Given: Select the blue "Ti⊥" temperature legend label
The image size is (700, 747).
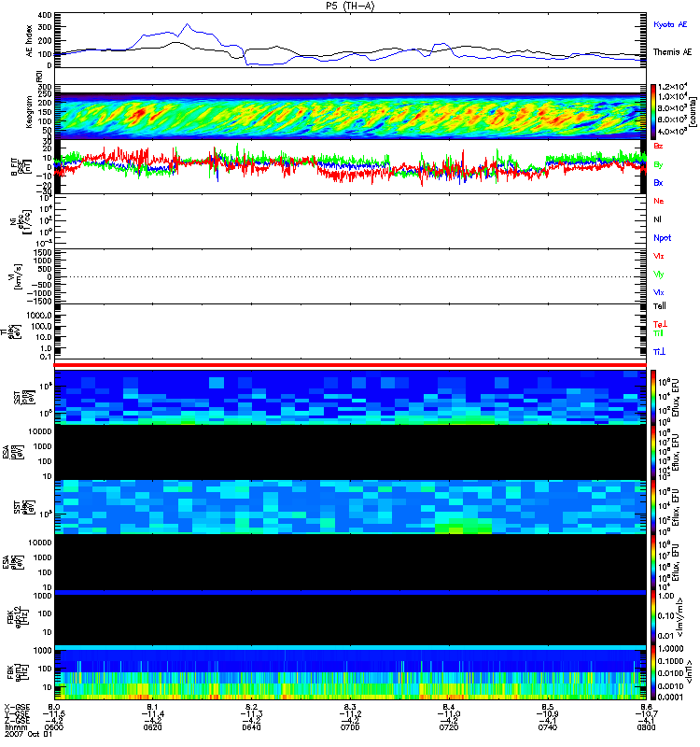Looking at the screenshot, I should click(659, 352).
